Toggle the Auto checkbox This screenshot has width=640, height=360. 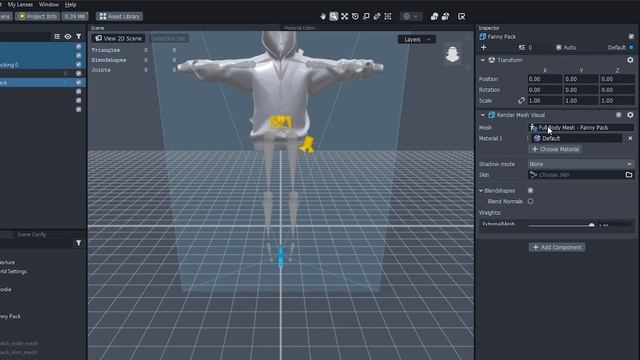[x=558, y=47]
